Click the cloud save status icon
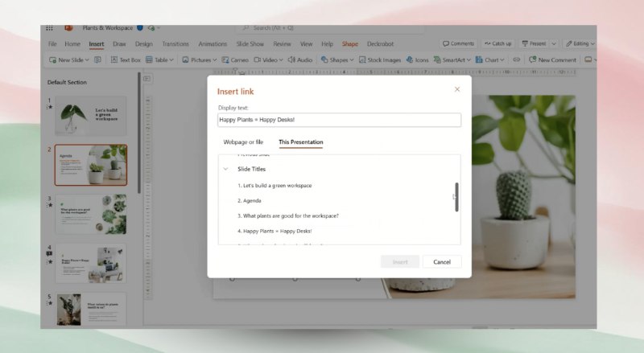The width and height of the screenshot is (644, 353). click(151, 28)
